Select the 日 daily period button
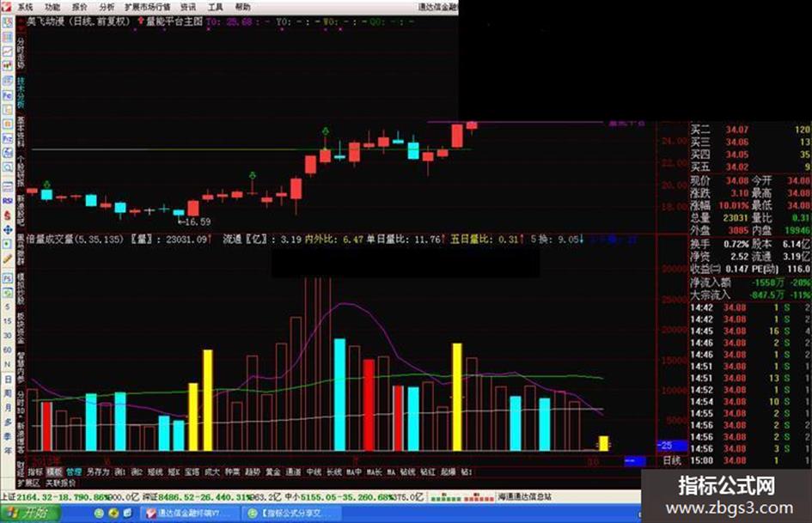This screenshot has width=812, height=523. pyautogui.click(x=7, y=380)
